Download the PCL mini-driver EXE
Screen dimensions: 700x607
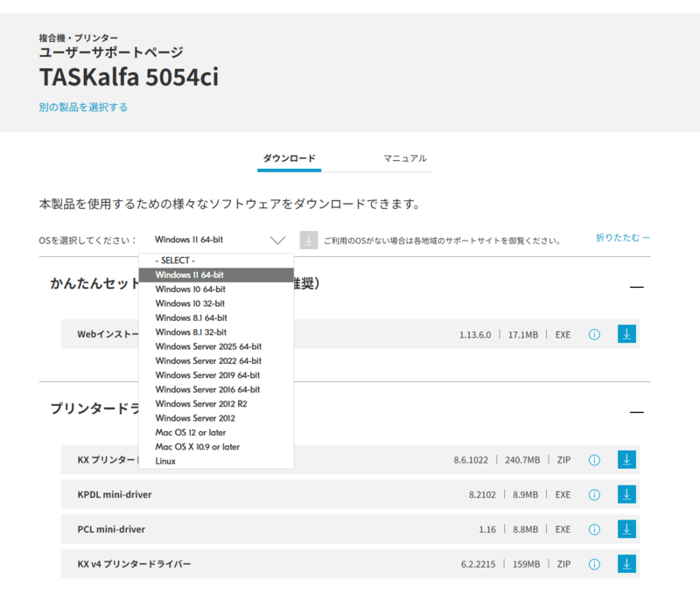click(x=626, y=529)
